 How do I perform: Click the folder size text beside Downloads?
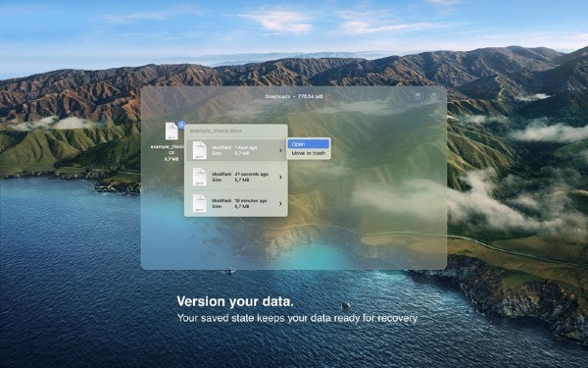point(311,96)
